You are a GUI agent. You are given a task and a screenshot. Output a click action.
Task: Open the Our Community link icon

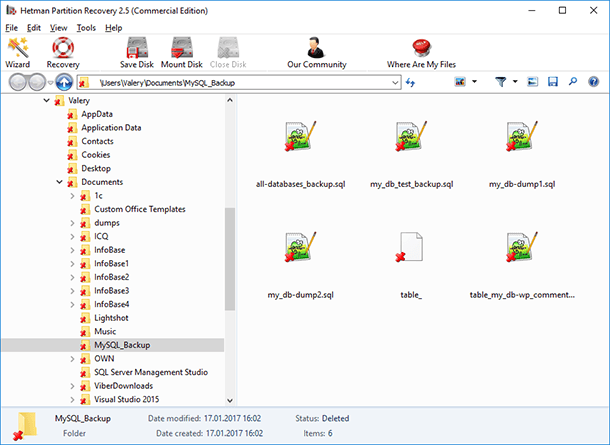316,47
